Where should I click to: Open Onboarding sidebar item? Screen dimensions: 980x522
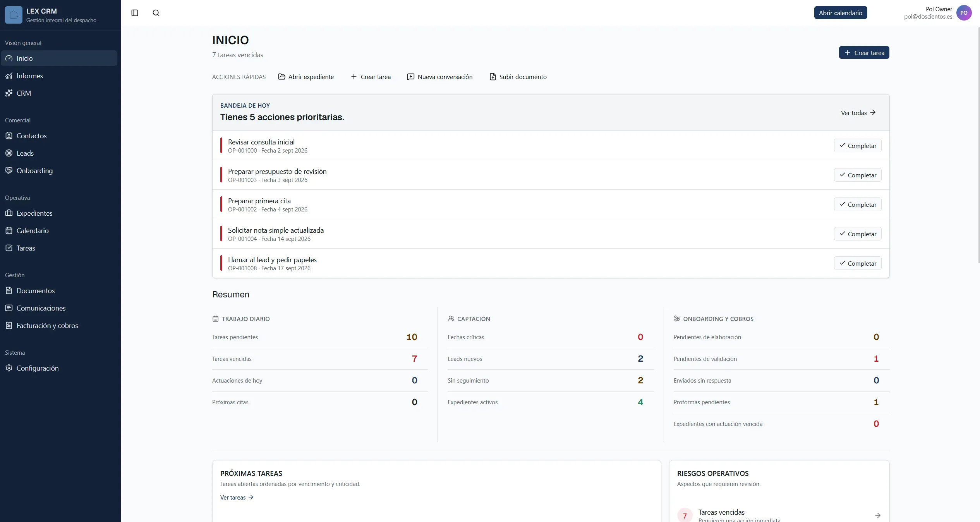click(x=59, y=170)
